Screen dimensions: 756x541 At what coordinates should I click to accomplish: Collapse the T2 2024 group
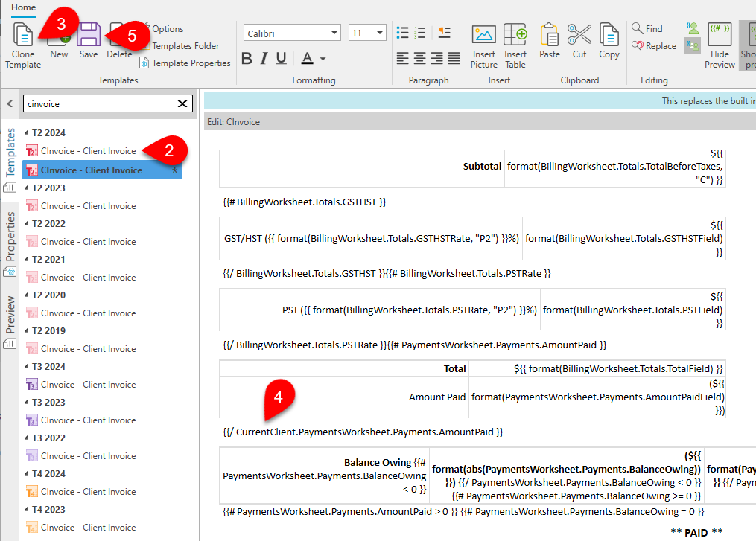coord(27,132)
